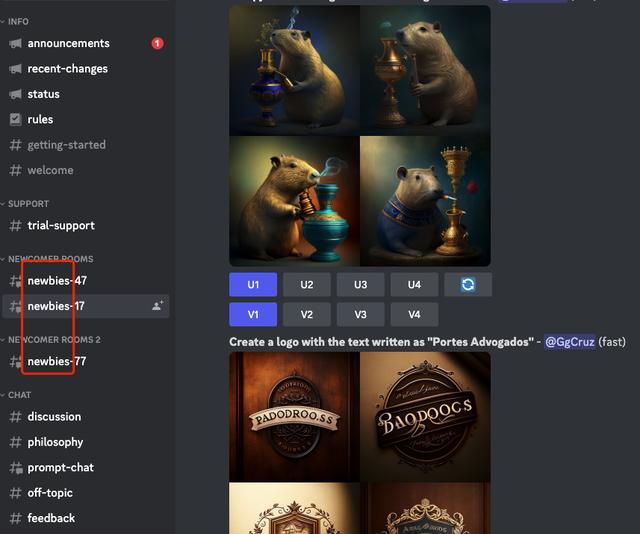
Task: Collapse the INFO category
Action: [x=18, y=21]
